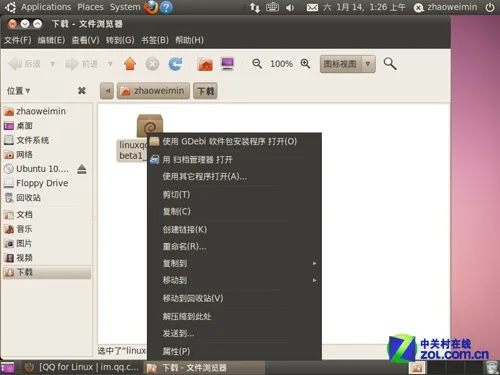Open the 位置 sidebar selector dropdown
Image resolution: width=500 pixels, height=375 pixels.
pyautogui.click(x=19, y=91)
